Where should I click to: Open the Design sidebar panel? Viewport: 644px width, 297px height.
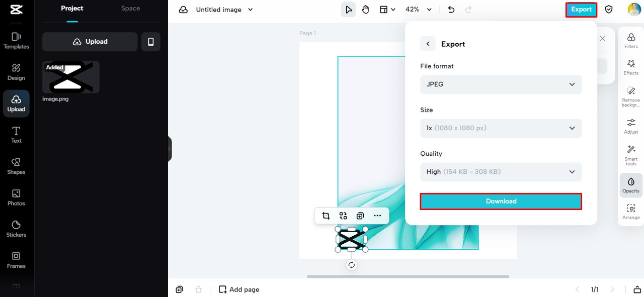tap(16, 72)
